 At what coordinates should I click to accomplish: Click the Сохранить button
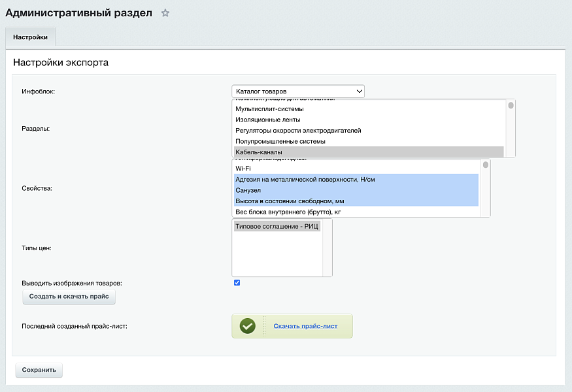click(39, 370)
